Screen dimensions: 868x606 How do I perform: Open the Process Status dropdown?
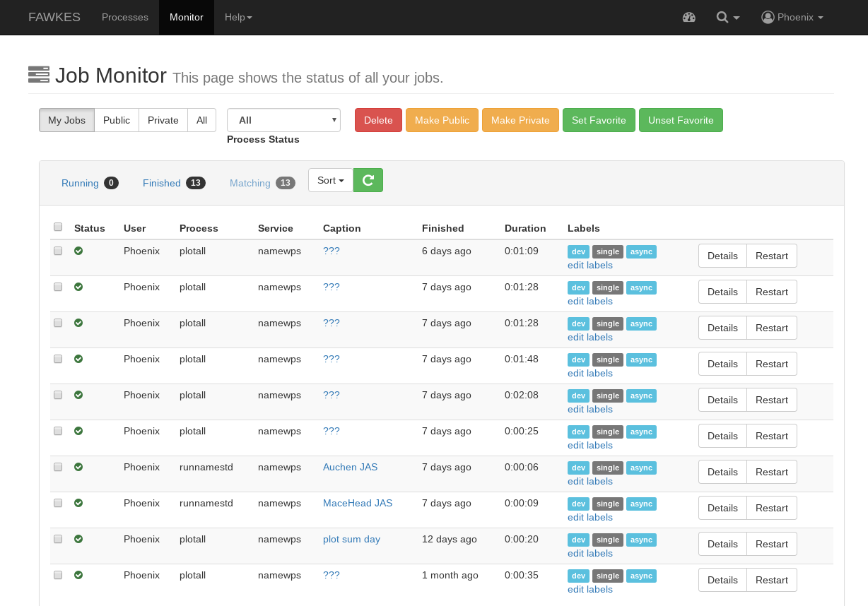283,120
